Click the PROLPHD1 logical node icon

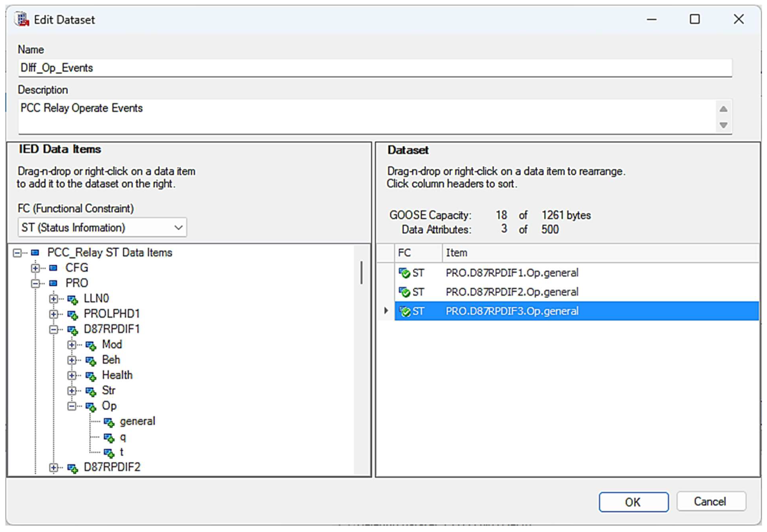(72, 315)
